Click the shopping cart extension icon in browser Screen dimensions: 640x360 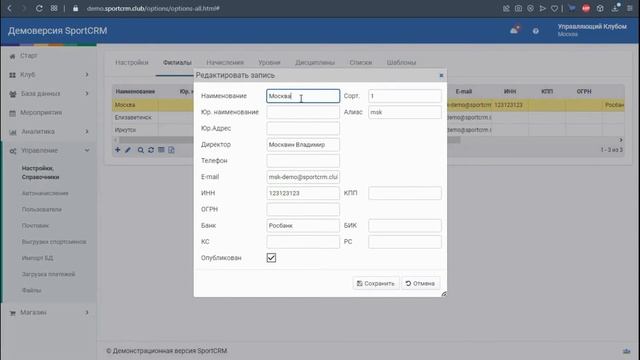[572, 8]
